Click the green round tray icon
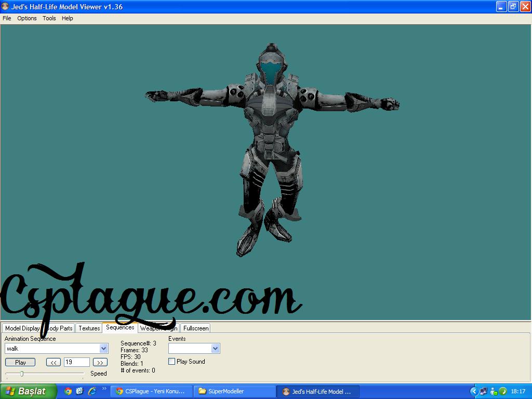The image size is (532, 399). tap(503, 391)
